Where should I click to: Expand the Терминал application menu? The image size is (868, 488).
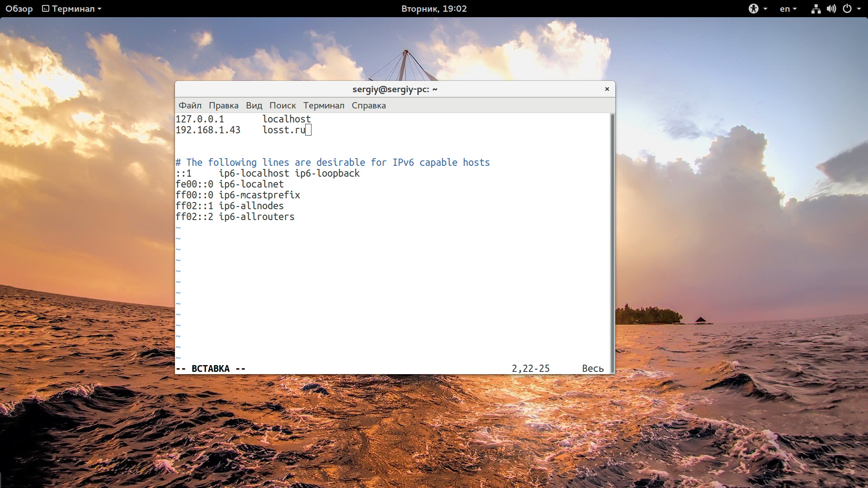click(x=73, y=9)
